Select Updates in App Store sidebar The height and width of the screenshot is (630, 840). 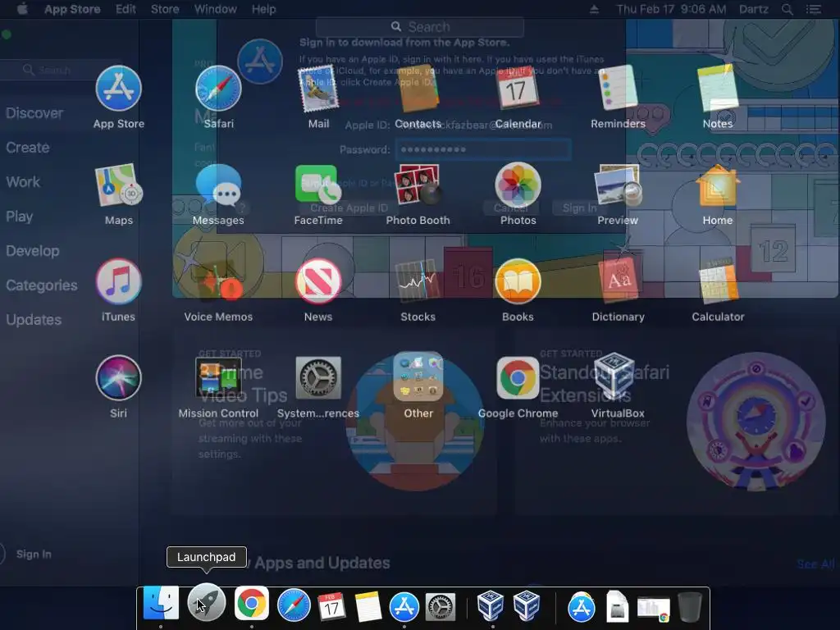tap(33, 320)
